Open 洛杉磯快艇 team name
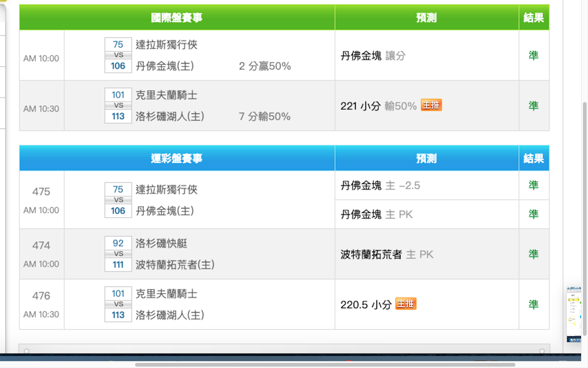 tap(161, 243)
